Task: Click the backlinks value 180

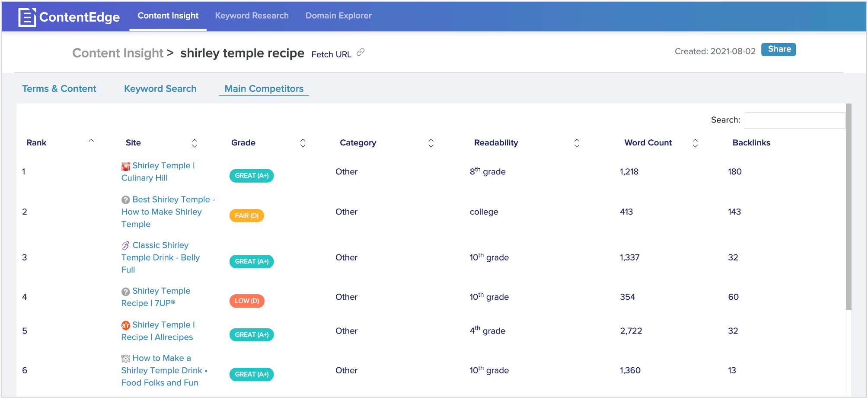Action: point(735,172)
